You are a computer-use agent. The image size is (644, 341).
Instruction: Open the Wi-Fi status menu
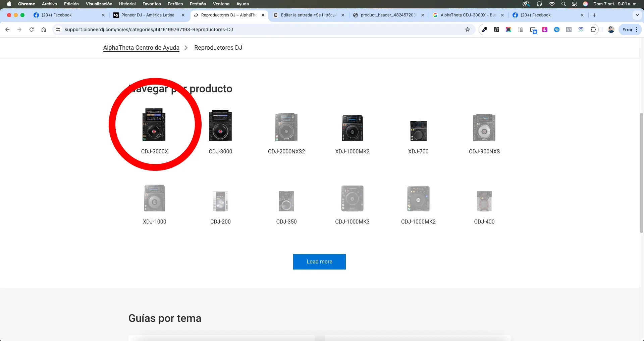point(552,4)
